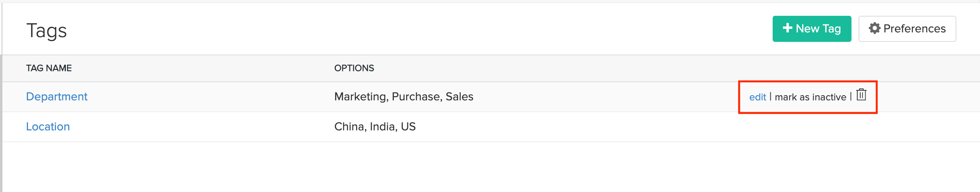
Task: Click the plus icon on New Tag
Action: (787, 28)
